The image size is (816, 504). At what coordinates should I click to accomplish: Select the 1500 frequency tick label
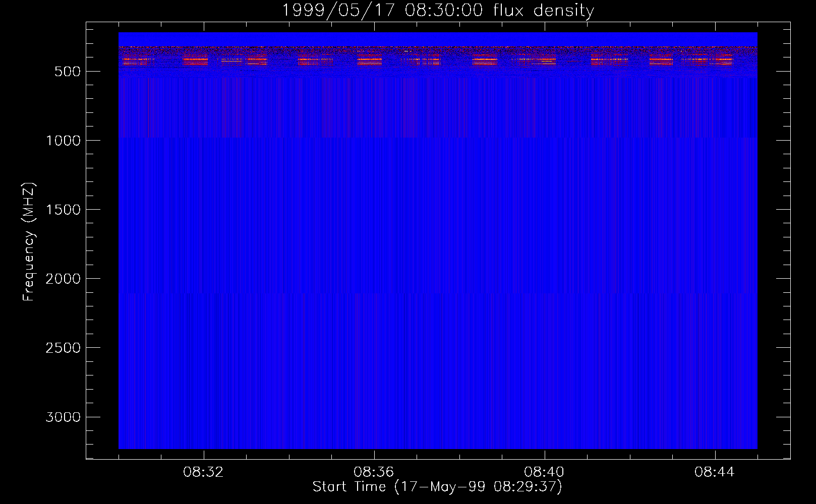[x=63, y=210]
